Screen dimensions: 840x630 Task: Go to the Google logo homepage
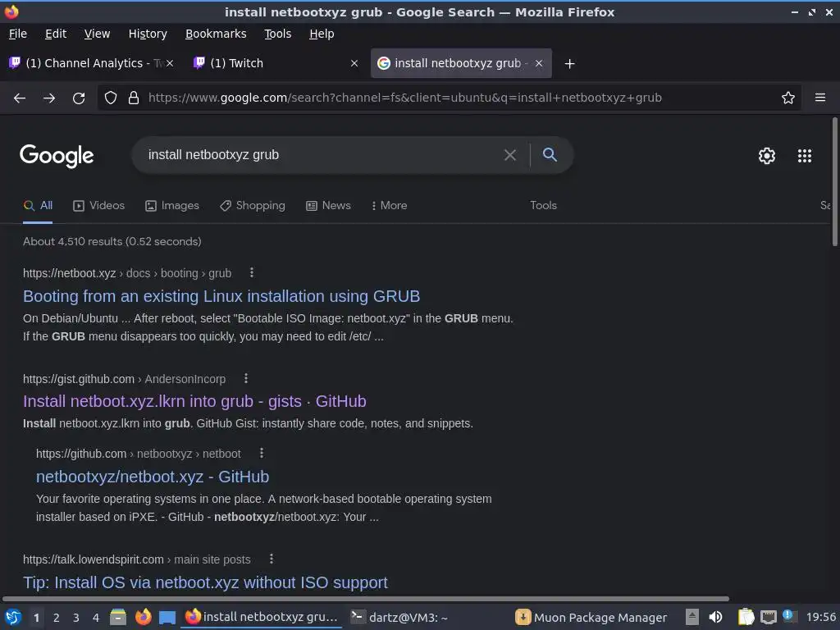[57, 156]
